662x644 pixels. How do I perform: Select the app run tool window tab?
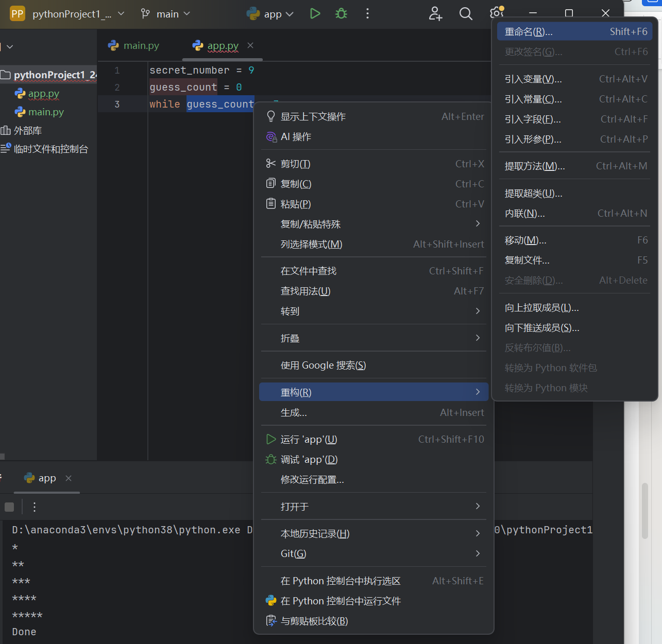pyautogui.click(x=47, y=478)
